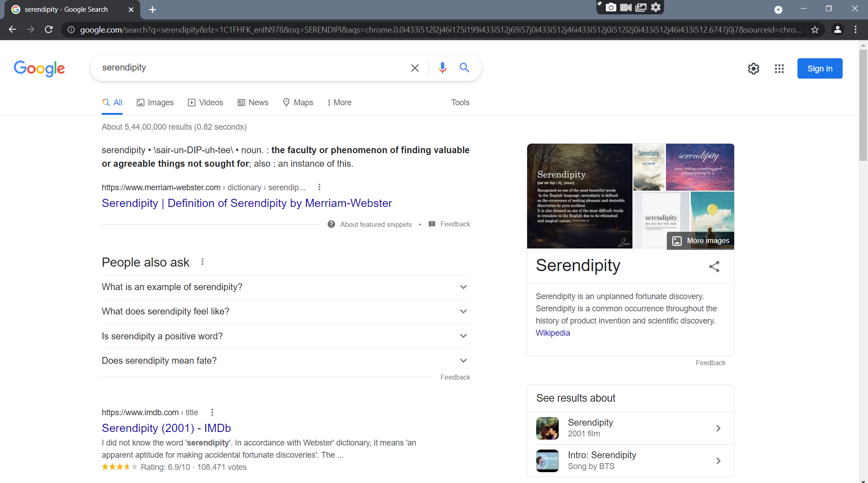Expand 'Does serendipity mean fate?'
Screen dimensions: 868x483
pyautogui.click(x=286, y=361)
